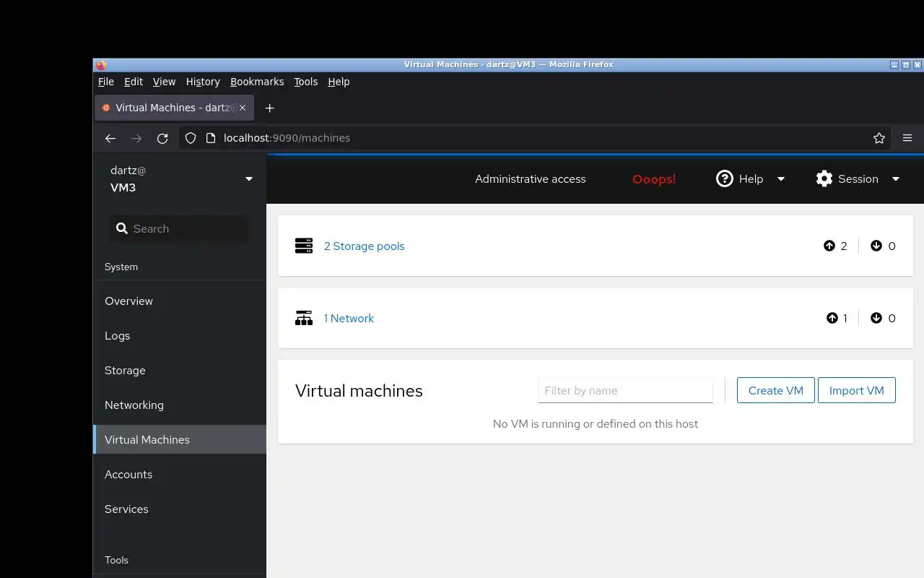Open the 1 Network link
Image resolution: width=924 pixels, height=578 pixels.
pyautogui.click(x=349, y=318)
